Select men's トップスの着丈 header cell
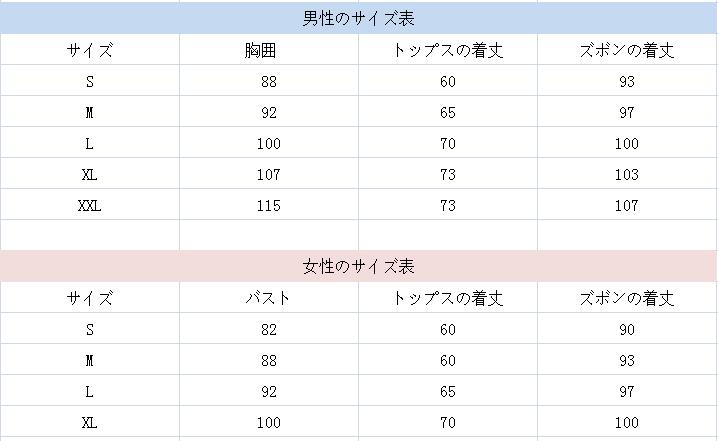Viewport: 718px width, 441px height. [448, 49]
